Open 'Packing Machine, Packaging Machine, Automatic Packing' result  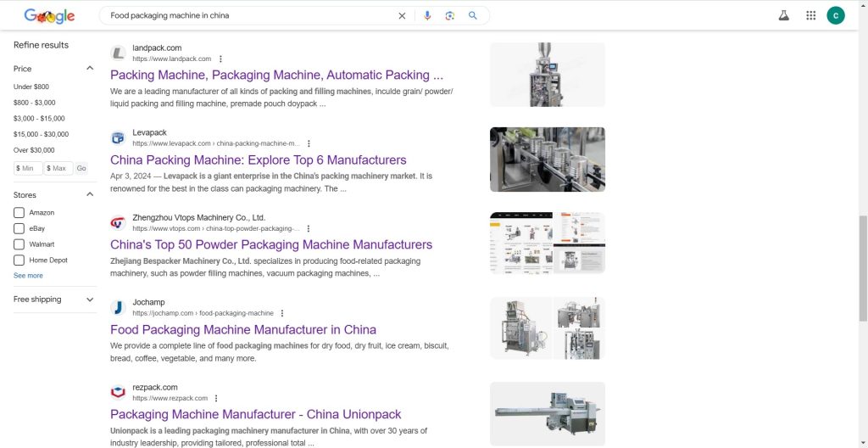[276, 75]
